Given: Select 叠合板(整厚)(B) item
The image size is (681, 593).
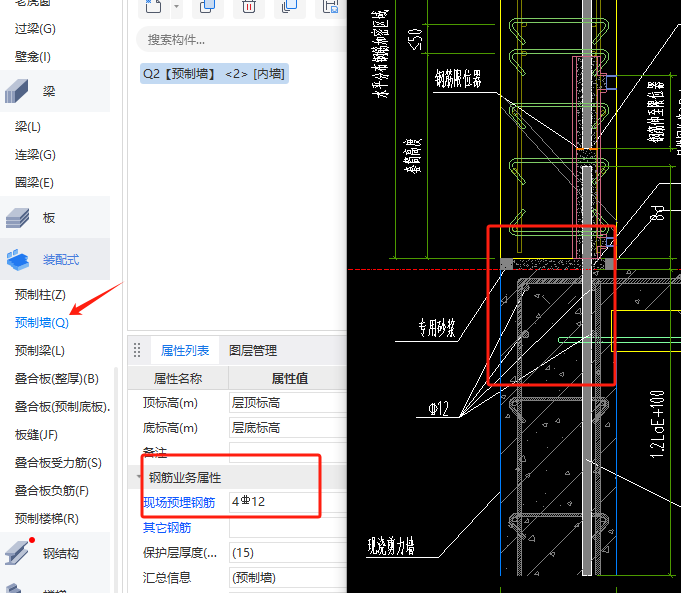Looking at the screenshot, I should click(x=56, y=378).
